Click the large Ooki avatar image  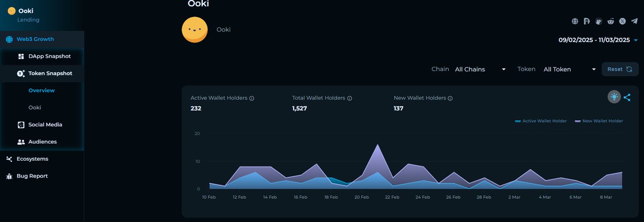195,30
